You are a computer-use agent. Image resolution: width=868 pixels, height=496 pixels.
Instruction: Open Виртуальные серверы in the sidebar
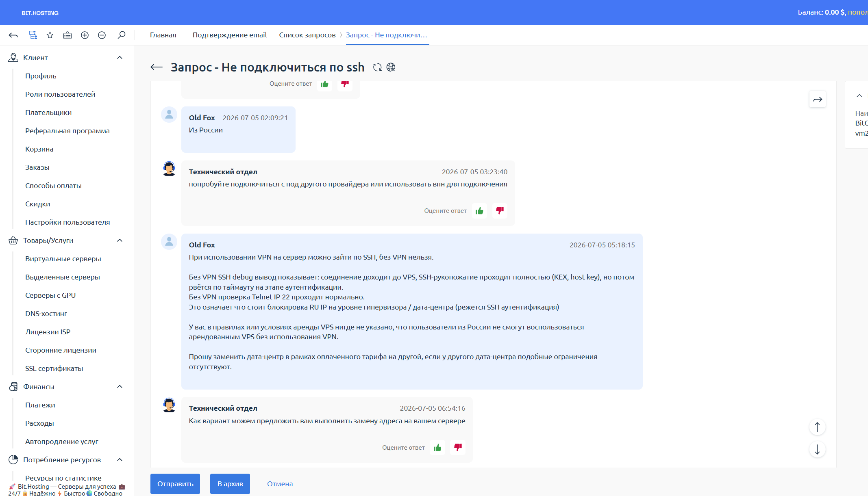click(x=63, y=259)
